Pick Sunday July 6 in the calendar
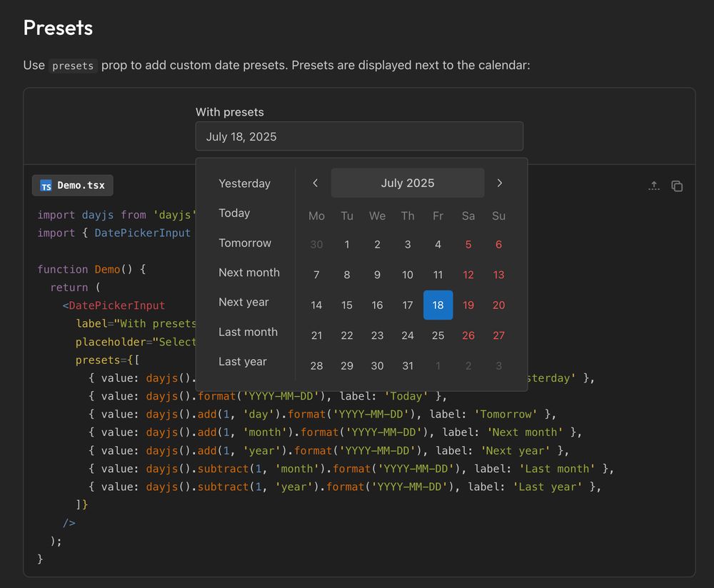This screenshot has height=588, width=714. 498,244
